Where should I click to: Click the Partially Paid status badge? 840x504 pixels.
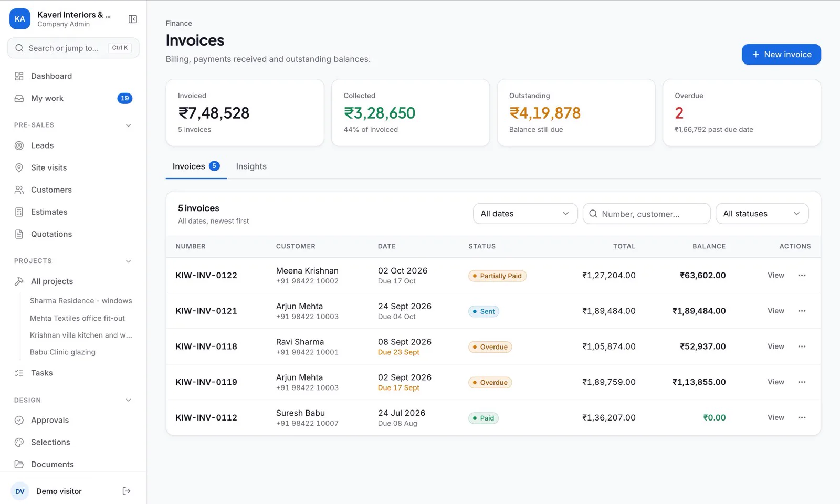(497, 276)
